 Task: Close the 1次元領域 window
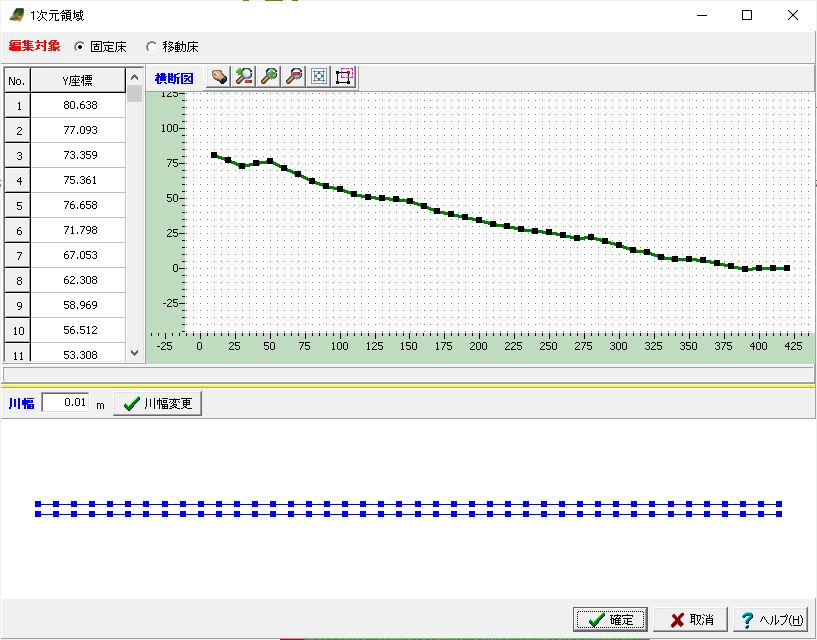(x=793, y=15)
